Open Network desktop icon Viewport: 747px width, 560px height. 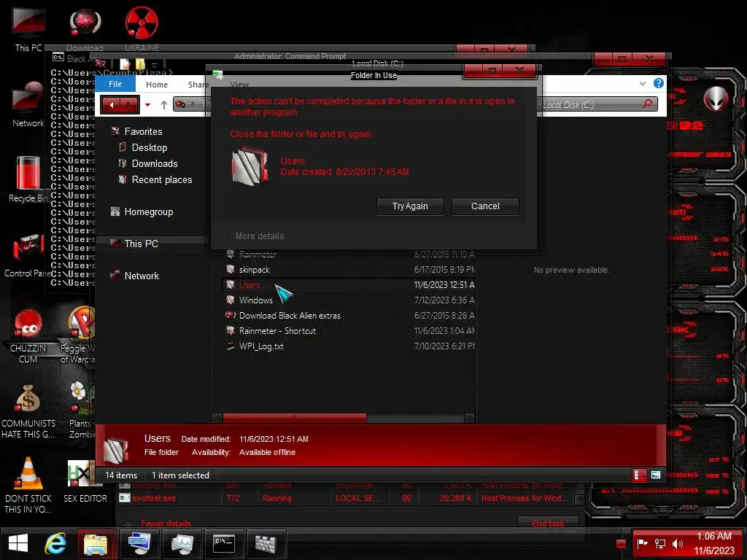pyautogui.click(x=28, y=104)
